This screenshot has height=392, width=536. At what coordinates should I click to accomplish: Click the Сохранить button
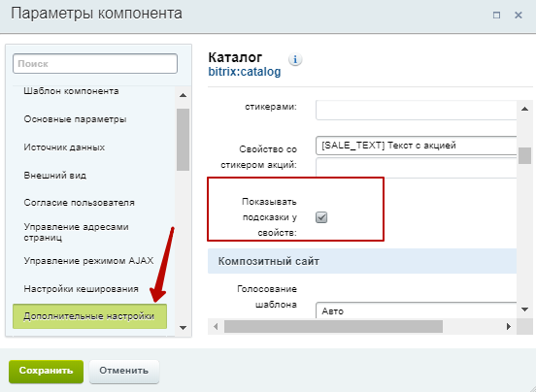pyautogui.click(x=47, y=372)
